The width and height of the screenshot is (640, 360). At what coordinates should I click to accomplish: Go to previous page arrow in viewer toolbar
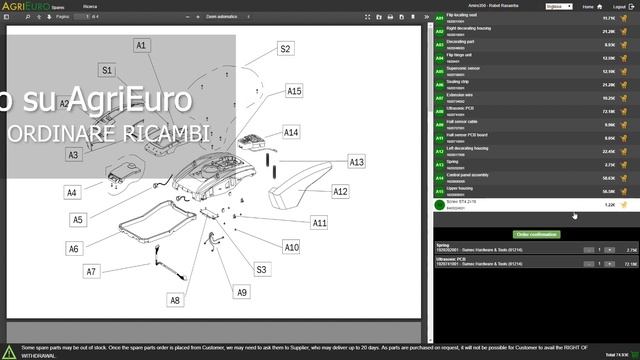(x=39, y=17)
